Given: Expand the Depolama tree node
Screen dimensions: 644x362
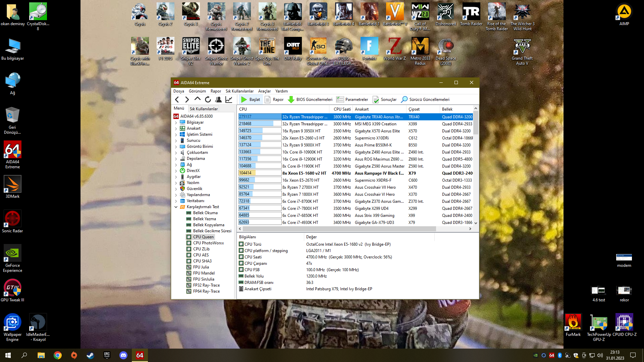Looking at the screenshot, I should 176,159.
